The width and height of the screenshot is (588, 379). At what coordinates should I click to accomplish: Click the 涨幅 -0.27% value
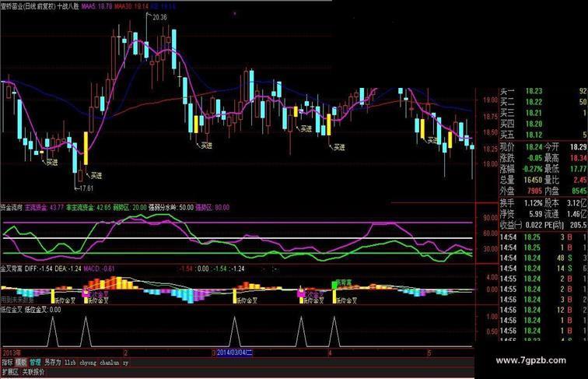533,169
